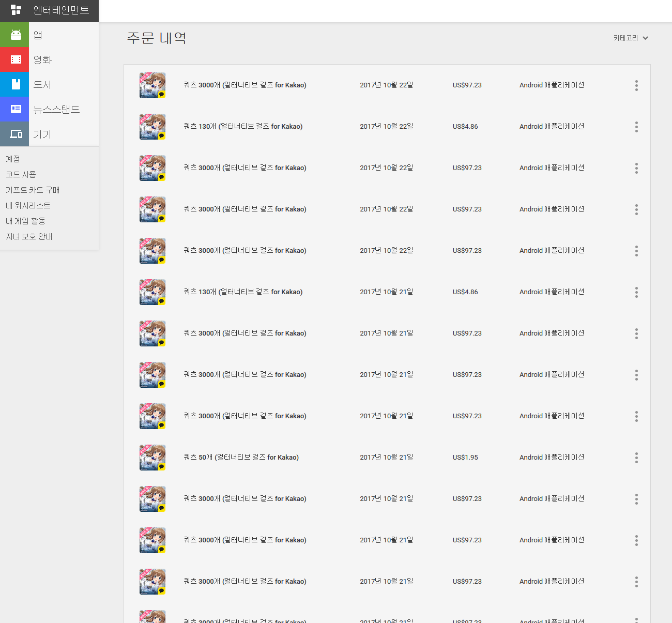Click thumbnail of the US$1.95 order

(152, 458)
